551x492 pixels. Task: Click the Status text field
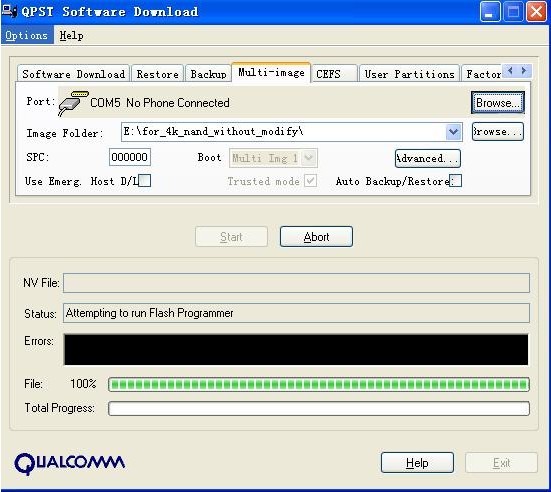click(296, 313)
